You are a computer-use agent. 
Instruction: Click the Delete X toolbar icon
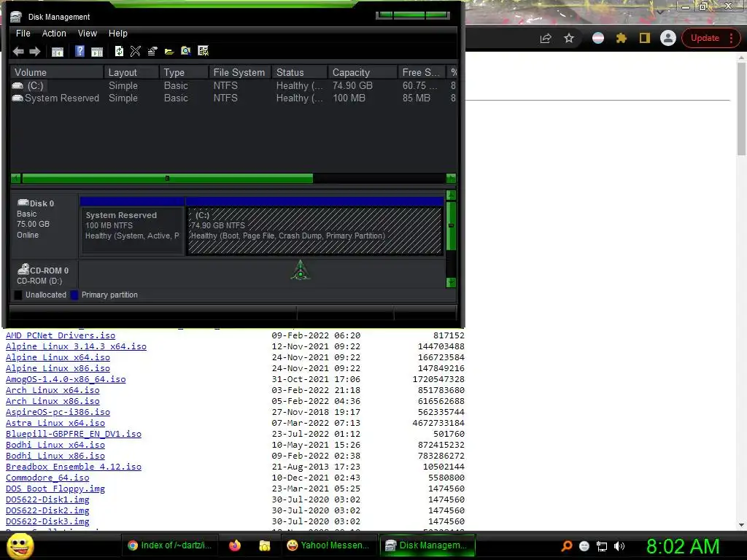135,51
